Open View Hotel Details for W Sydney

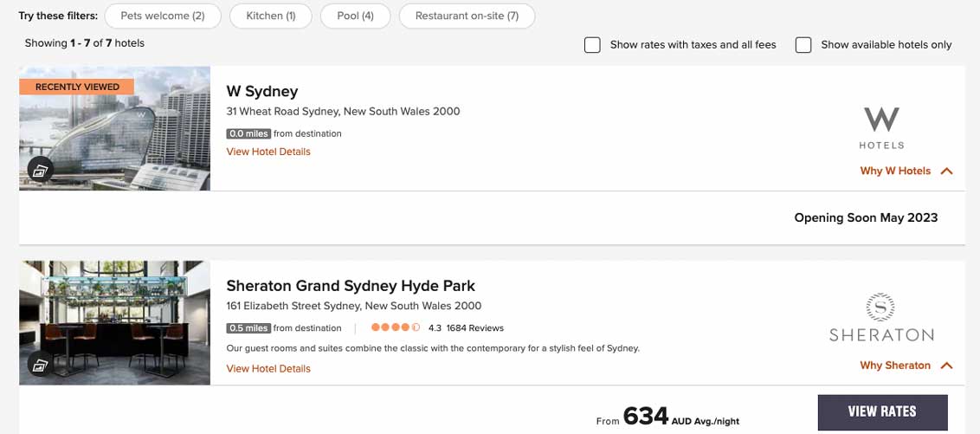268,152
